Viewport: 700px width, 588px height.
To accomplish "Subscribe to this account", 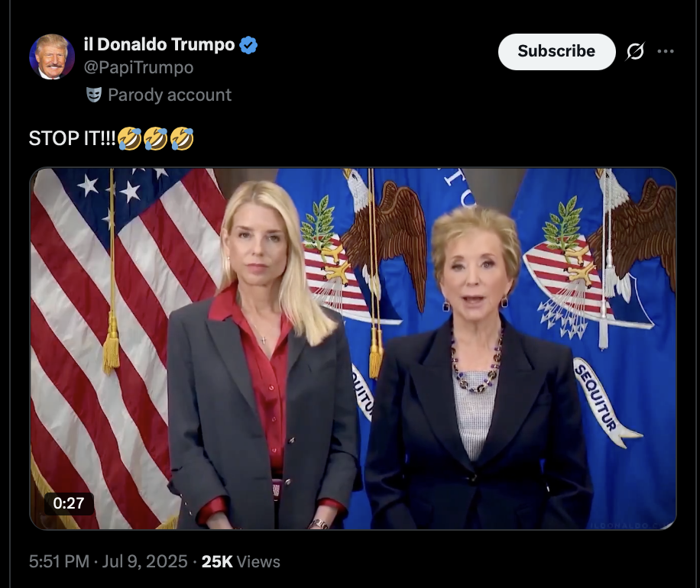I will pyautogui.click(x=556, y=51).
